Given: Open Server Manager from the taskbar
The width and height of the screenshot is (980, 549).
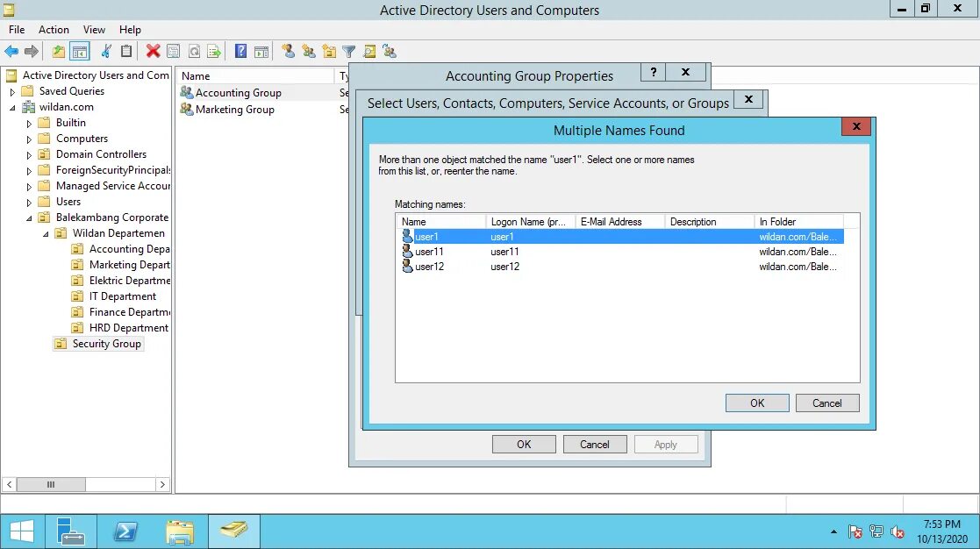Looking at the screenshot, I should [x=70, y=531].
